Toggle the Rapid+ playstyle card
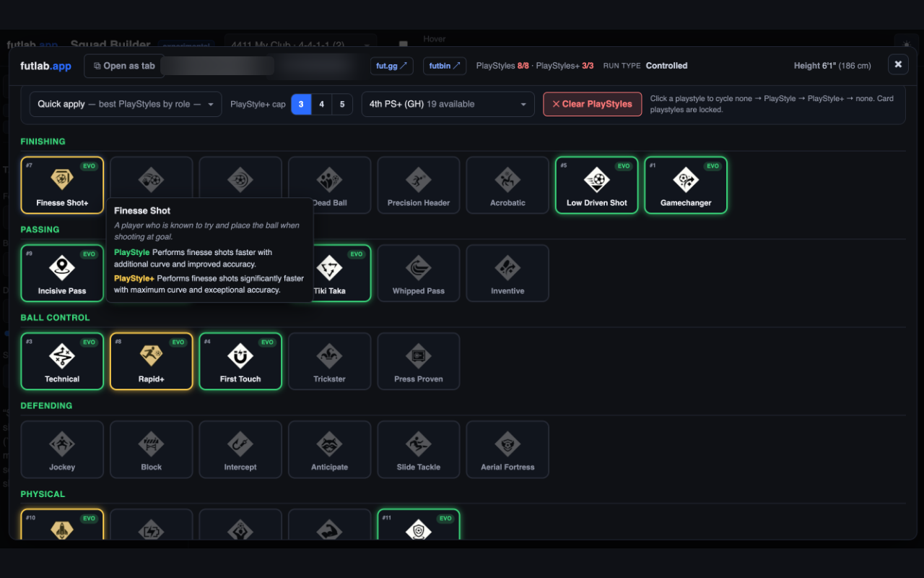The width and height of the screenshot is (924, 578). point(152,361)
